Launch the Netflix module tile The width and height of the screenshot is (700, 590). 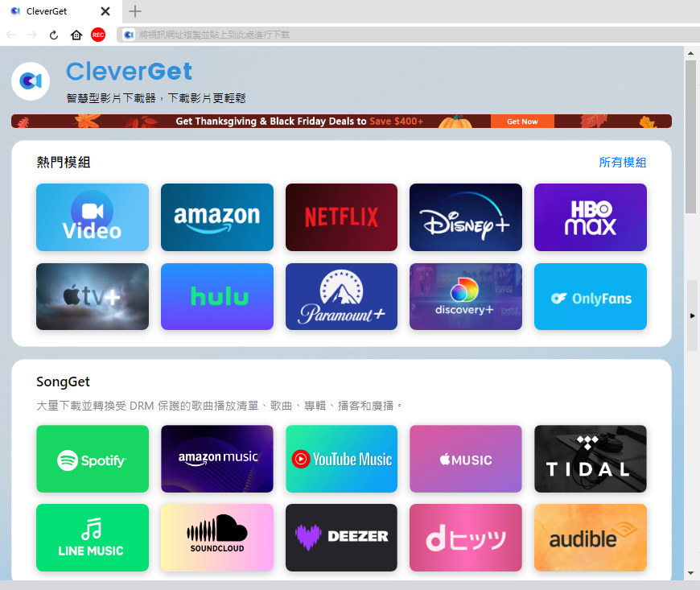coord(341,217)
